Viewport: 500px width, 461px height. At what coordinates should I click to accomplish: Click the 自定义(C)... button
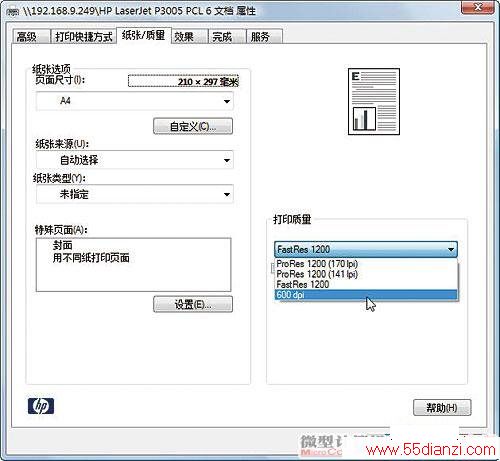coord(193,126)
